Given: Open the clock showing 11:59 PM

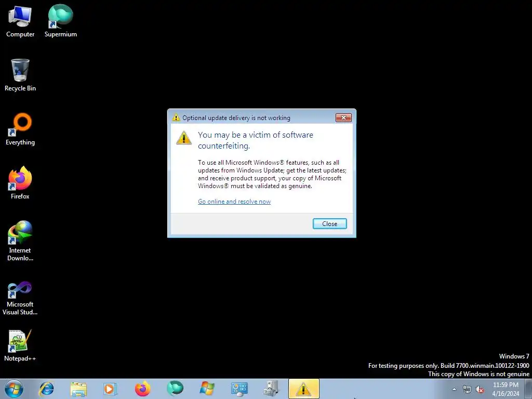Looking at the screenshot, I should 506,389.
